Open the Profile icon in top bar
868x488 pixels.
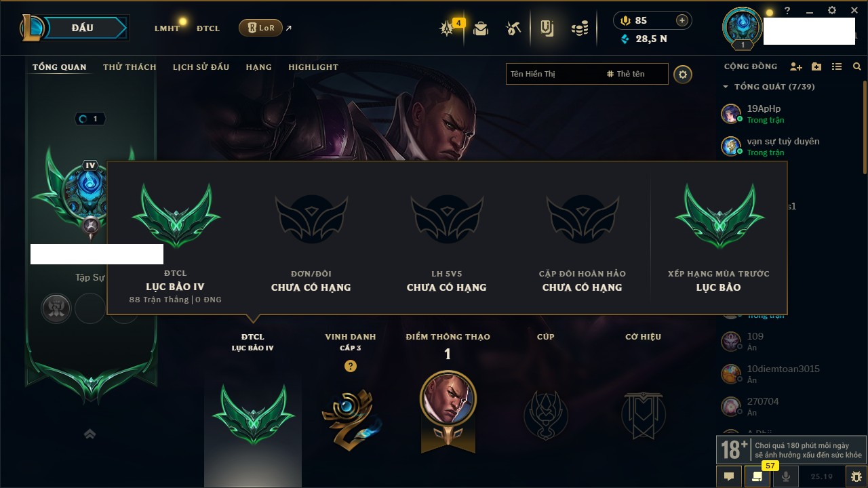point(547,28)
